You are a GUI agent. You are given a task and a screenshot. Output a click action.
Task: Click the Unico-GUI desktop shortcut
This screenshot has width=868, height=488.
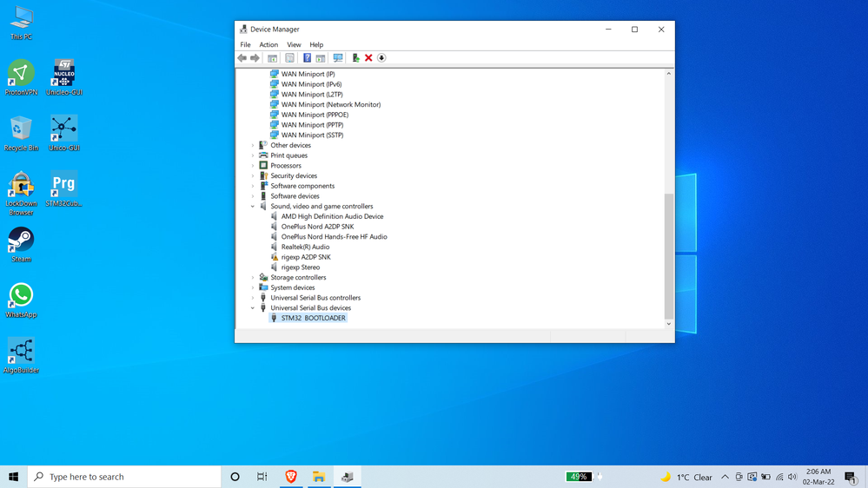[x=64, y=134]
